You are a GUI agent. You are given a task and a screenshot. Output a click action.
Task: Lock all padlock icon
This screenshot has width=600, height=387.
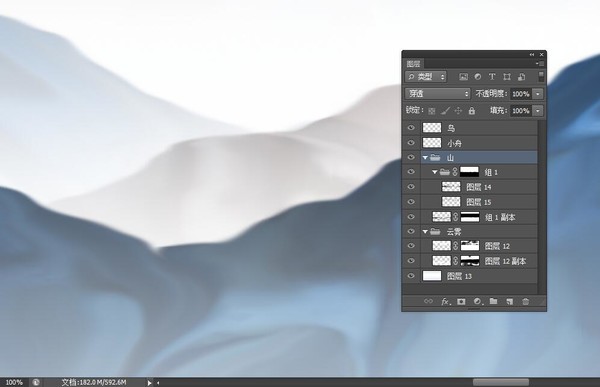coord(472,111)
